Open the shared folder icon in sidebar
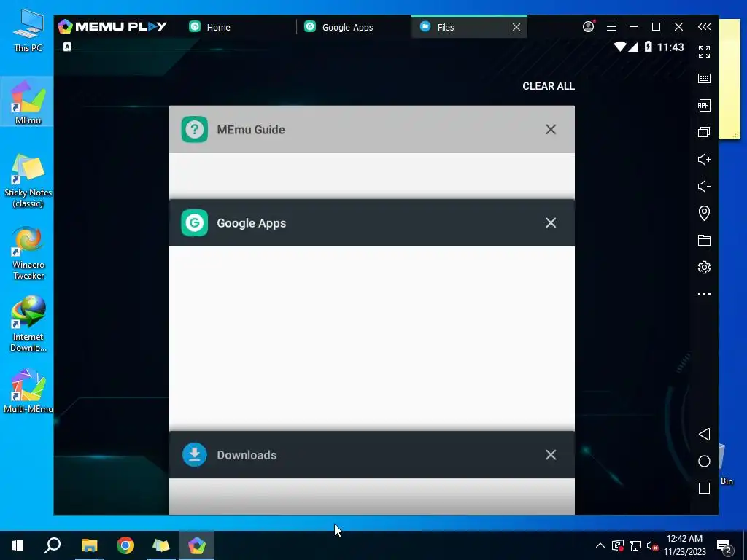The width and height of the screenshot is (747, 560). [x=704, y=240]
